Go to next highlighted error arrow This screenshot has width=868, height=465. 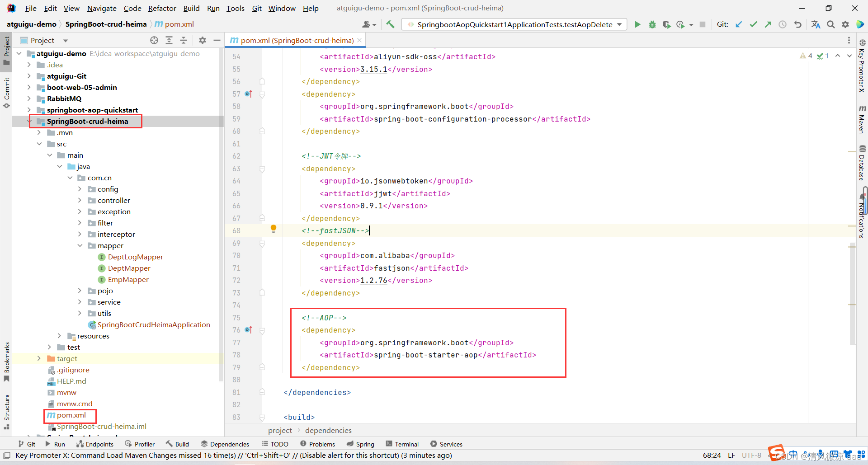pos(849,56)
